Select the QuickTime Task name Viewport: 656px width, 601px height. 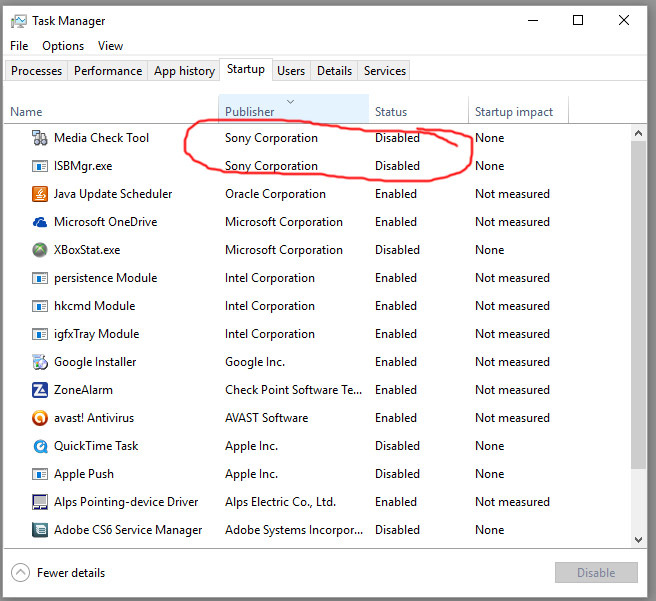point(96,446)
